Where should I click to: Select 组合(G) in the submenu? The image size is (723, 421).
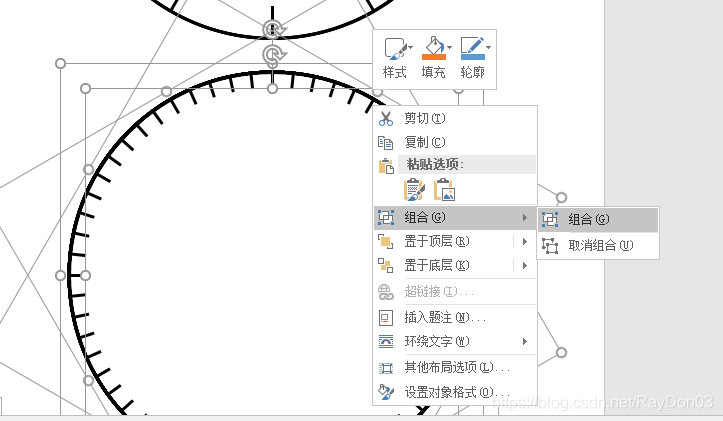(x=598, y=219)
